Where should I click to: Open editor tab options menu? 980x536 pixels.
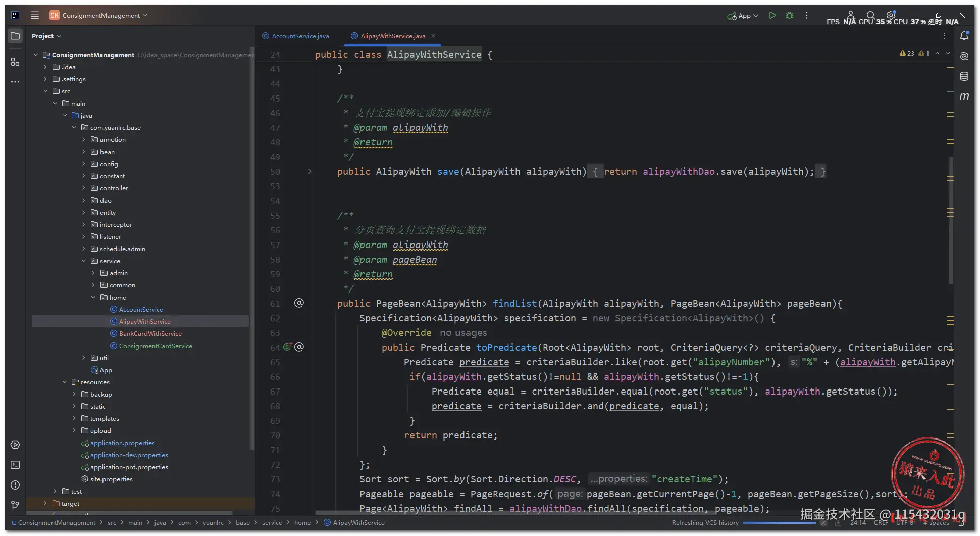coord(944,36)
